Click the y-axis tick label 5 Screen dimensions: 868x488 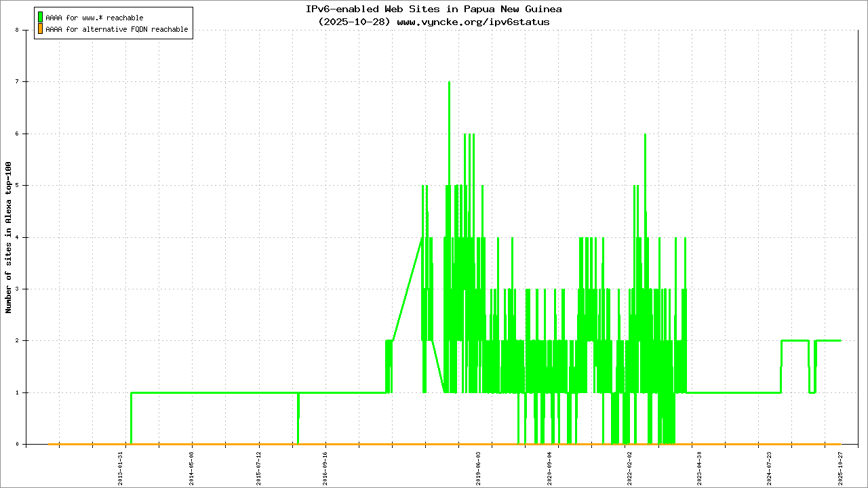[x=26, y=186]
